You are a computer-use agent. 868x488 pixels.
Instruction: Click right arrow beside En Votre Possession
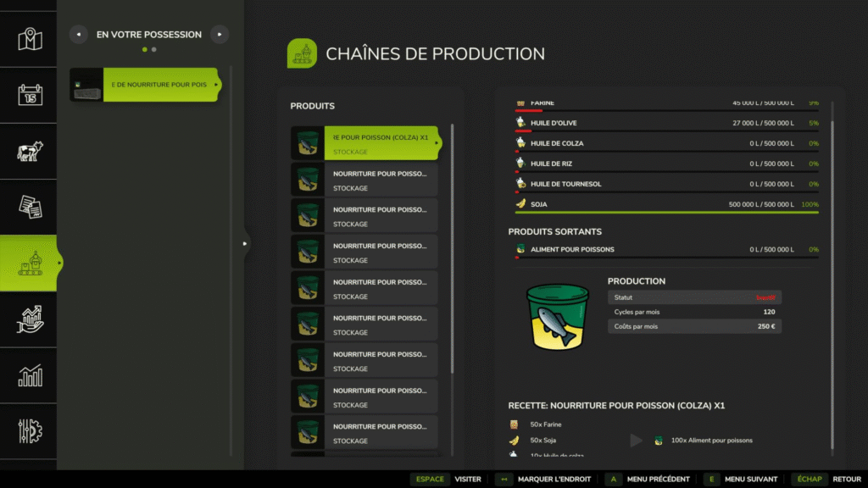point(220,35)
